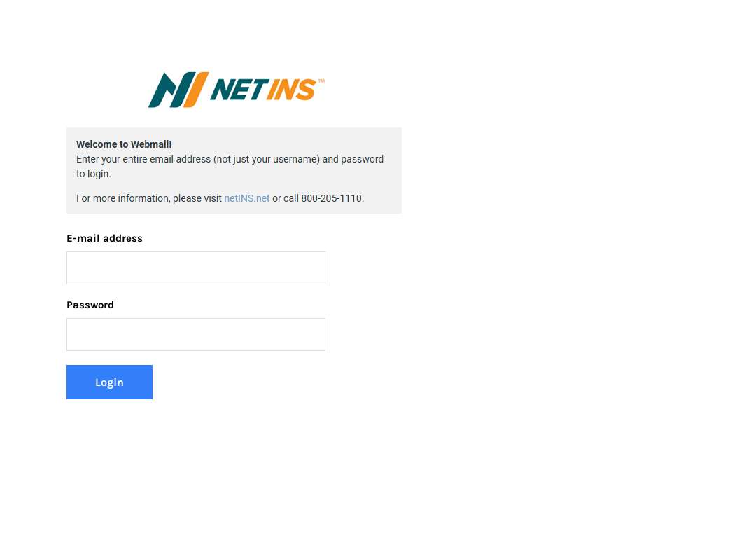Screen dimensions: 756x538
Task: Click the "E-mail address" field label
Action: 104,238
